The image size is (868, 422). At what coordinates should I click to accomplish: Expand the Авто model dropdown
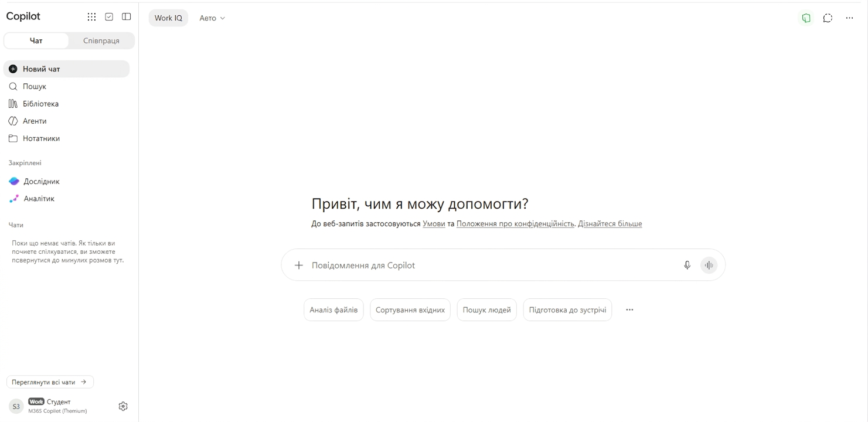point(212,18)
